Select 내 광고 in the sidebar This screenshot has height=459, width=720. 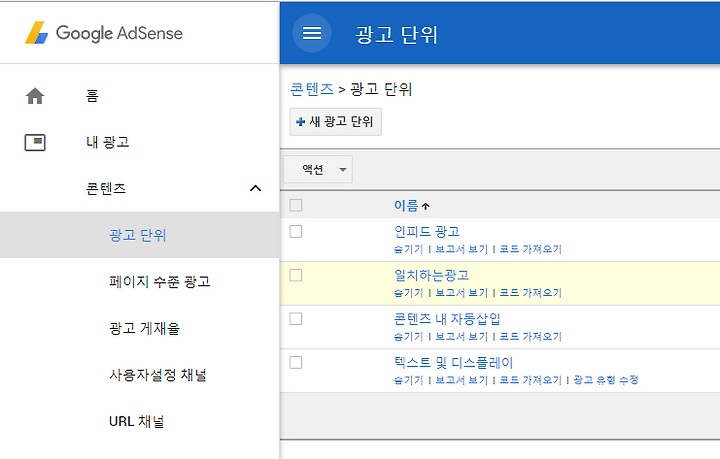point(107,142)
